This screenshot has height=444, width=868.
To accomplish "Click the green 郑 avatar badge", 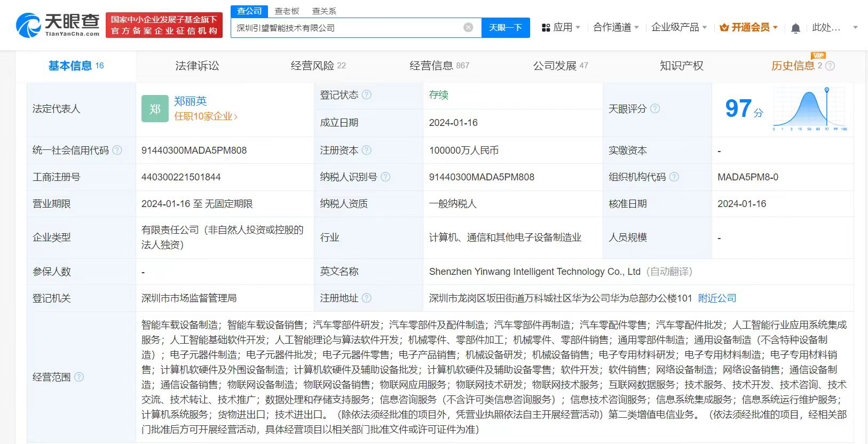I will [155, 109].
